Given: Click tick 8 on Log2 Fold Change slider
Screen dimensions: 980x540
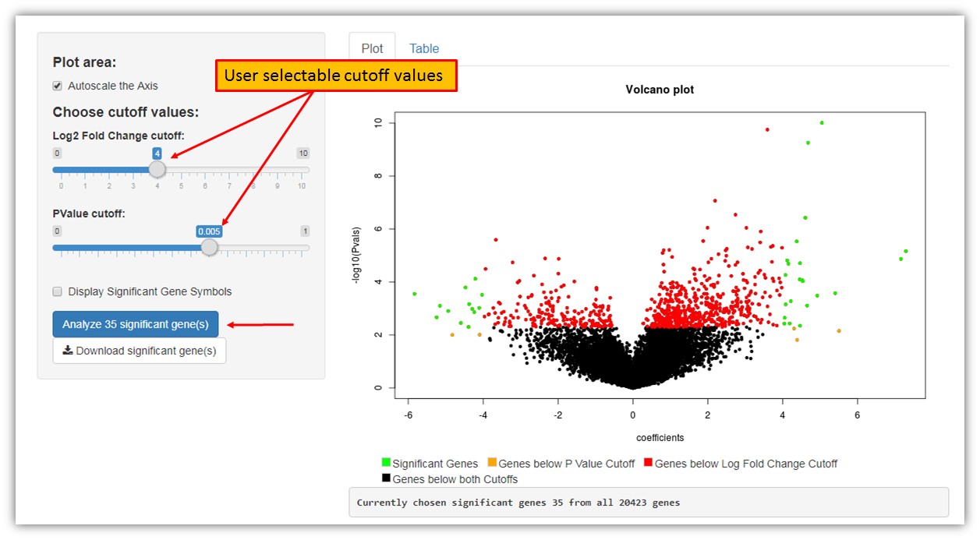Looking at the screenshot, I should coord(253,186).
